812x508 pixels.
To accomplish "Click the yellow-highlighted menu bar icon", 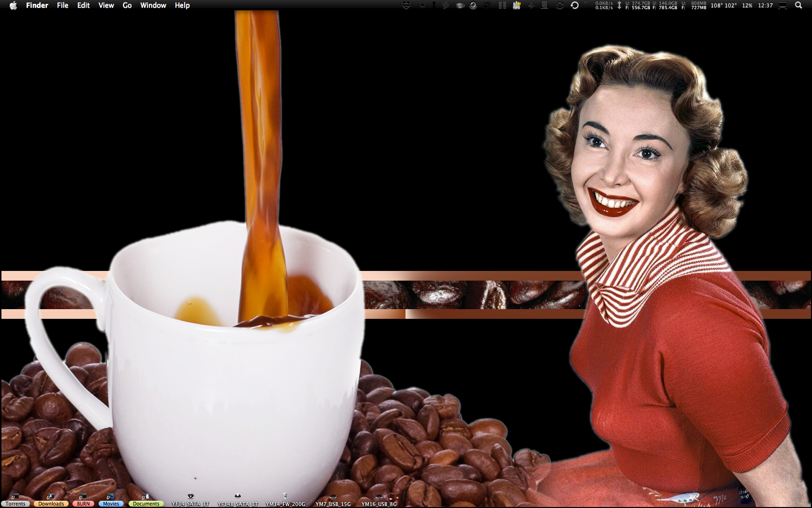I will click(x=517, y=5).
